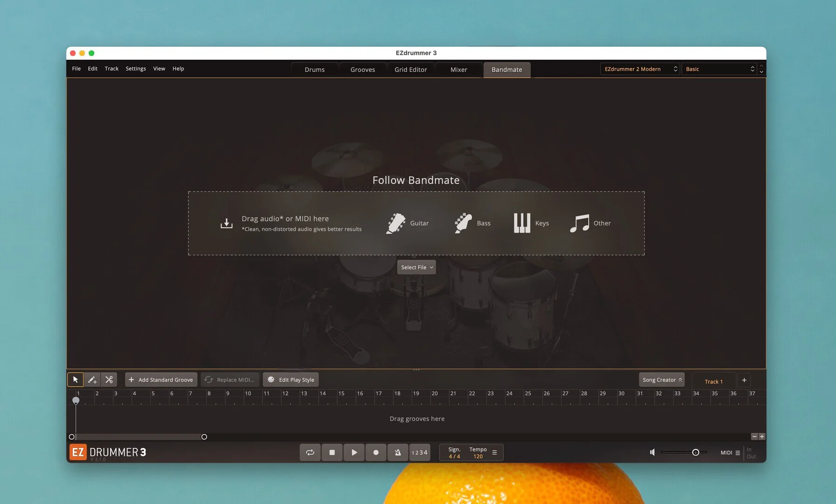Screen dimensions: 836x504
Task: Select the Other music note icon
Action: click(579, 223)
